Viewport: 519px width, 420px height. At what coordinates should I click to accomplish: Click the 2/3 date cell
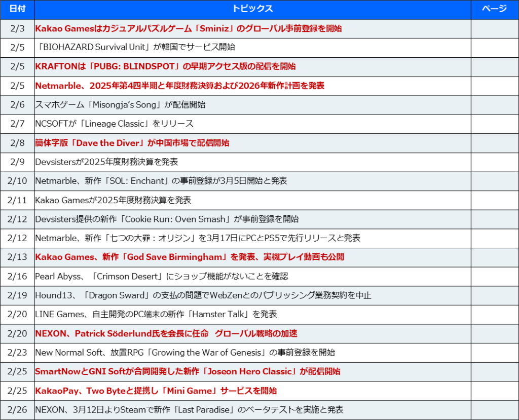tap(17, 28)
